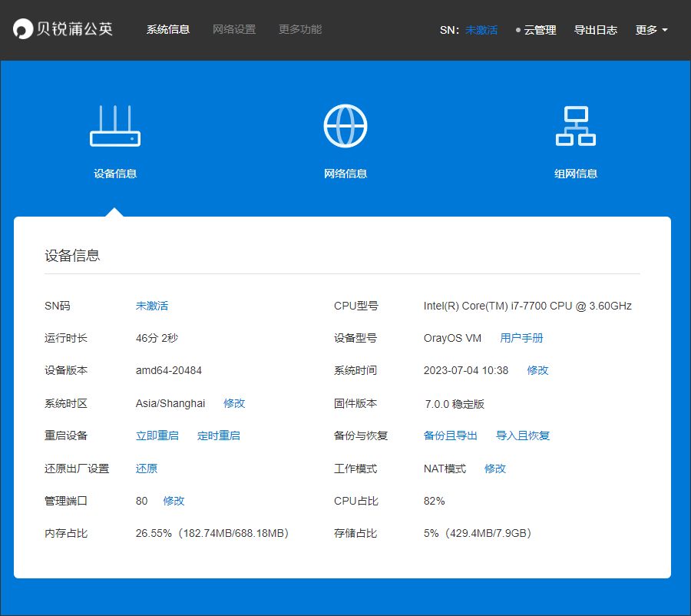This screenshot has width=691, height=616.
Task: Click 修改 next to 系统时间
Action: click(x=538, y=370)
